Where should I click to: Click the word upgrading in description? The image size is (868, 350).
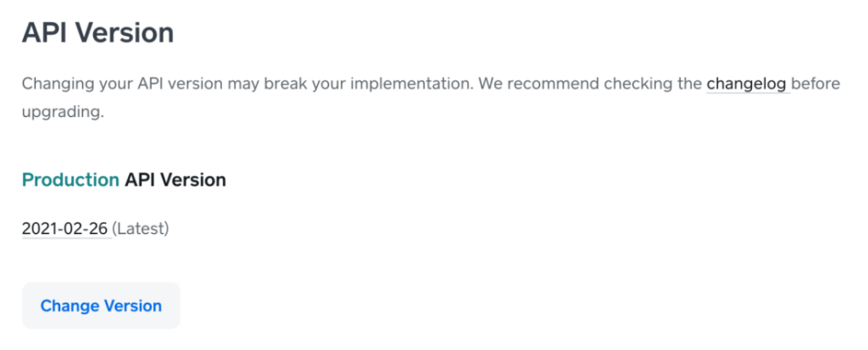pos(62,112)
